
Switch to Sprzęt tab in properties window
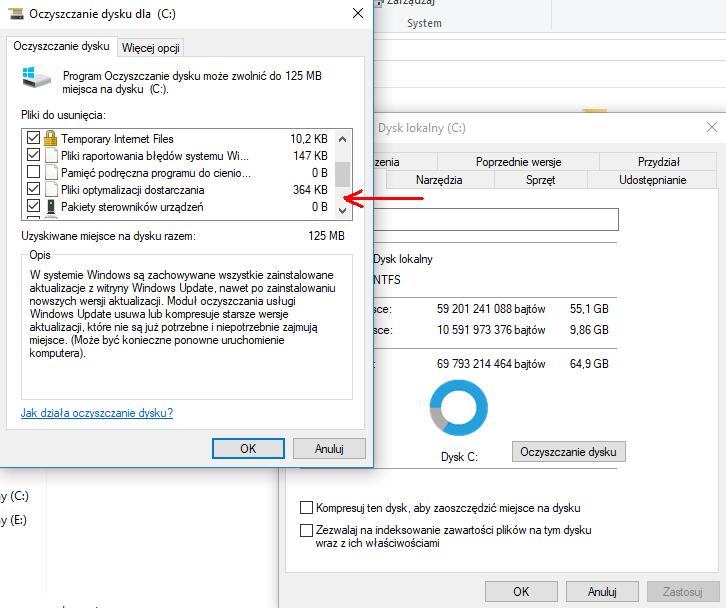(540, 180)
